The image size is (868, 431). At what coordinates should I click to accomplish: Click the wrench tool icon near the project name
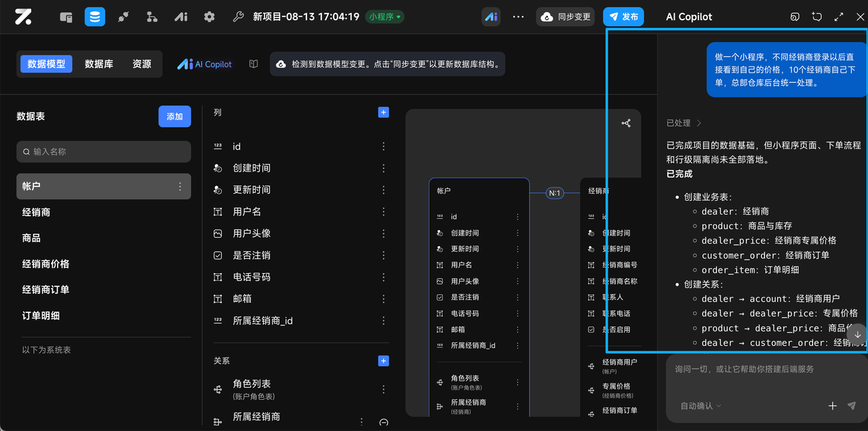[238, 17]
